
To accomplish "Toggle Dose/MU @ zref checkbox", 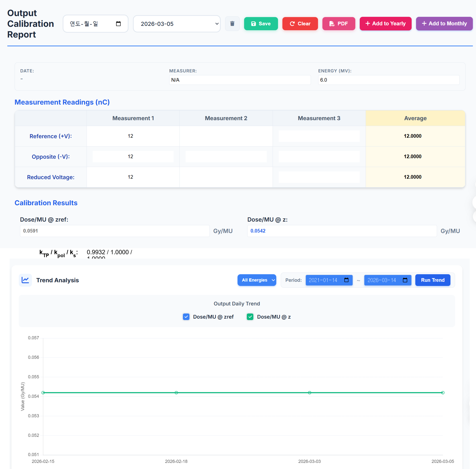I will (x=186, y=317).
